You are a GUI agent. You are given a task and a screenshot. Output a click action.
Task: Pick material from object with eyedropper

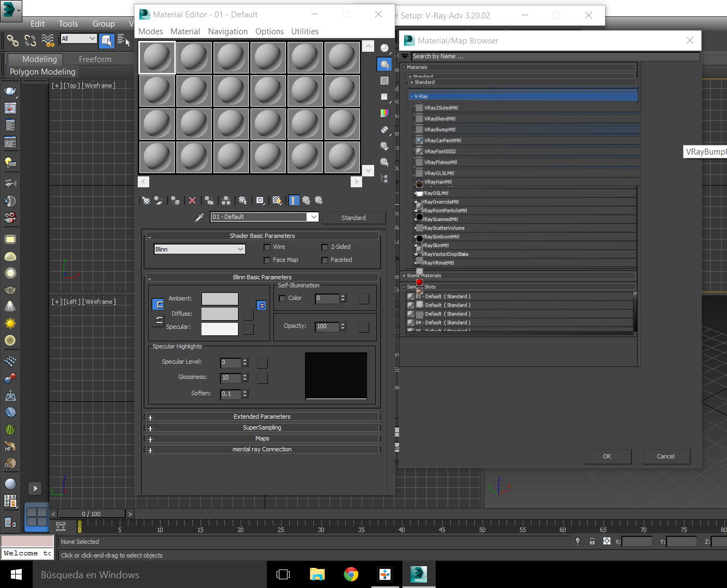click(x=199, y=217)
